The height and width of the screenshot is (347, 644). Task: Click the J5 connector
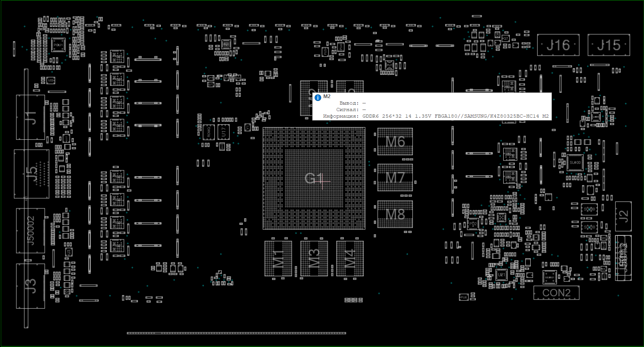(32, 174)
